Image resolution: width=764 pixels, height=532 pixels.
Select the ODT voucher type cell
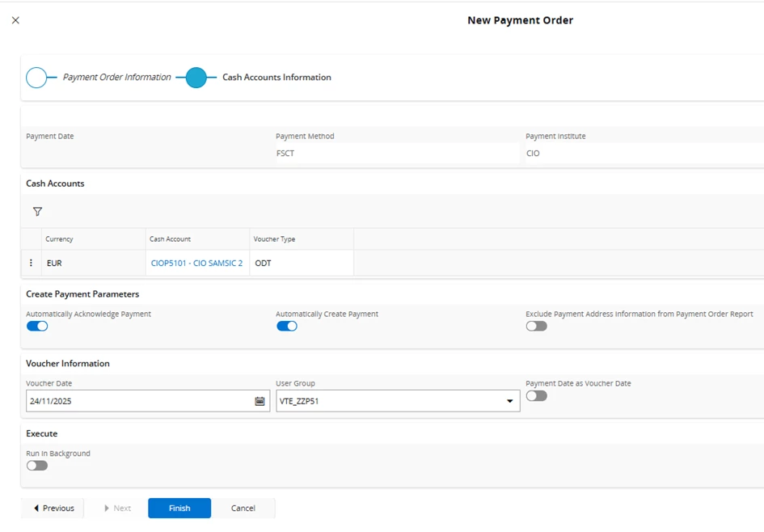tap(302, 263)
